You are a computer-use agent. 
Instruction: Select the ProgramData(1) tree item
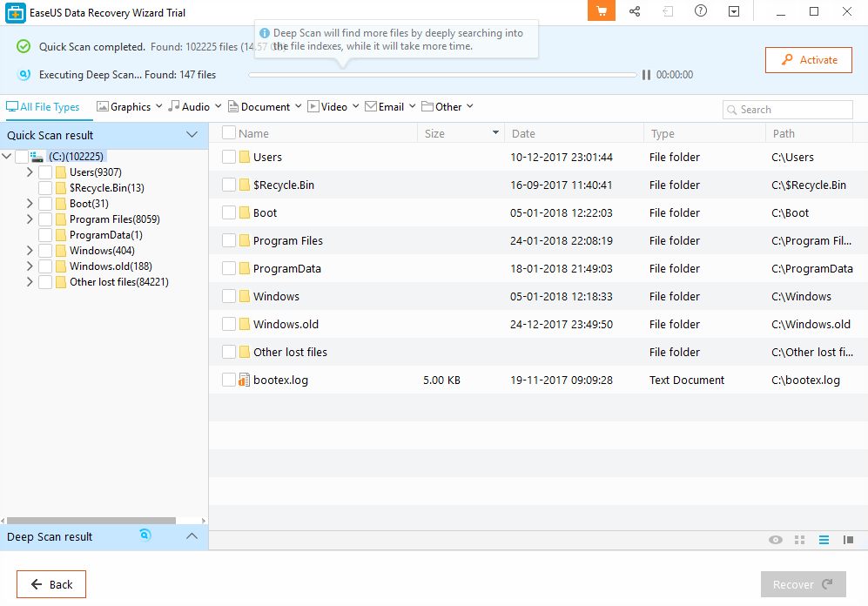(105, 235)
